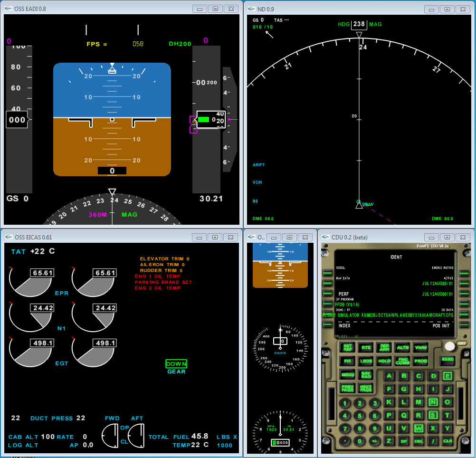
Task: Tap the highlighted S key on the CDU
Action: tap(433, 415)
